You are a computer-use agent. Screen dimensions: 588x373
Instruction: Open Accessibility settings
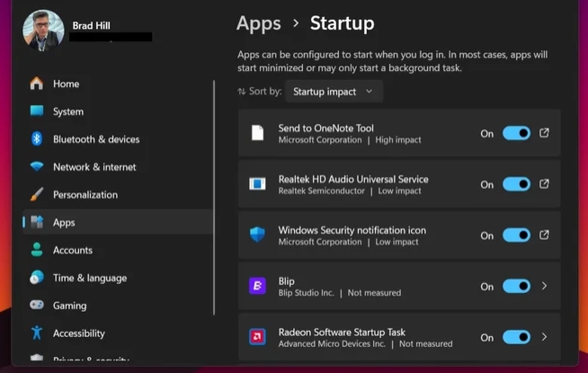click(118, 333)
